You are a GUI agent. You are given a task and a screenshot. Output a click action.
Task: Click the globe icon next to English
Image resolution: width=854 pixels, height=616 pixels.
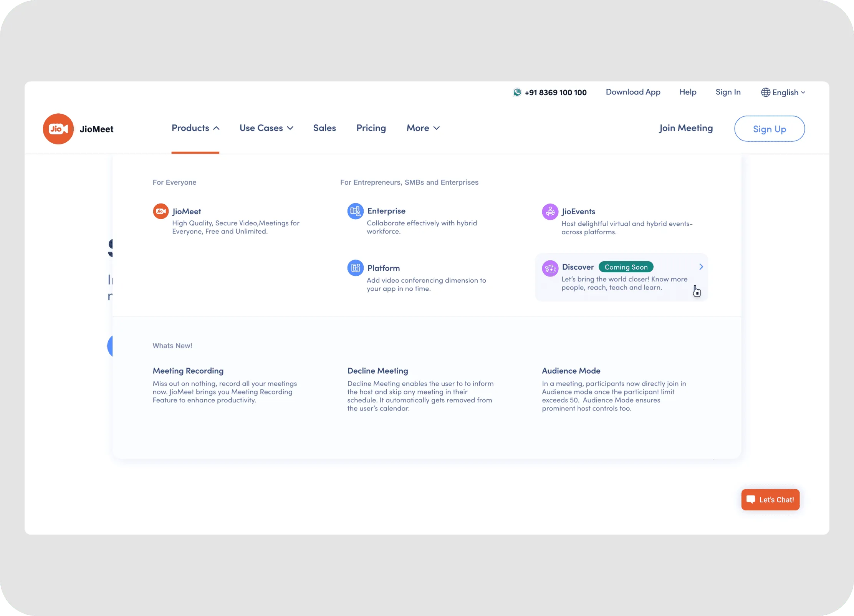pyautogui.click(x=766, y=92)
